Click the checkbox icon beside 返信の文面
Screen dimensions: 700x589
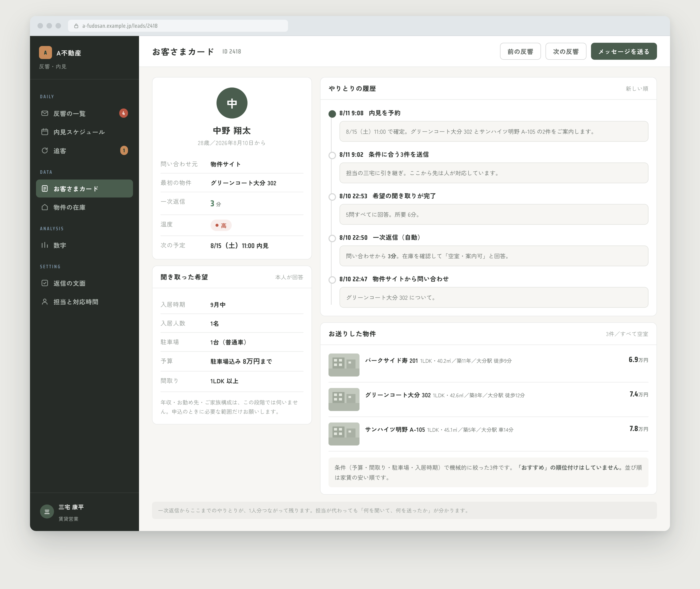click(45, 283)
